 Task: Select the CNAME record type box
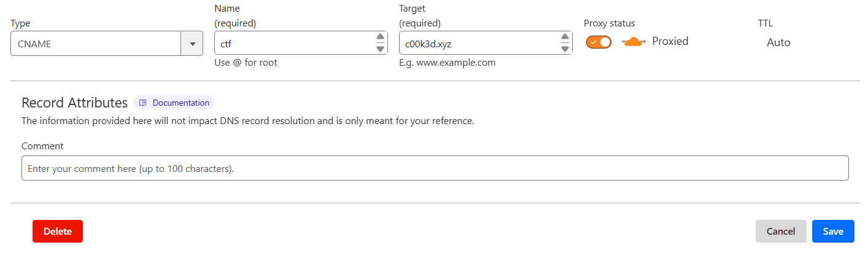(96, 44)
